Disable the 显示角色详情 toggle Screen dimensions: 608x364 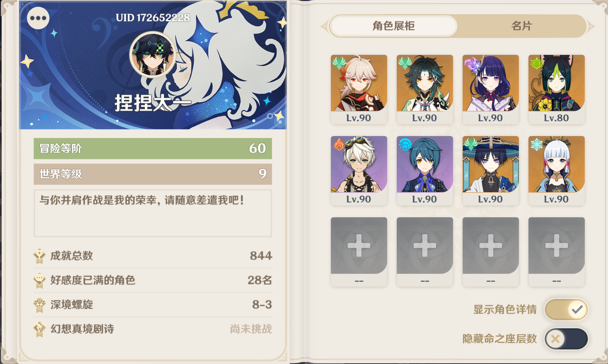point(566,309)
